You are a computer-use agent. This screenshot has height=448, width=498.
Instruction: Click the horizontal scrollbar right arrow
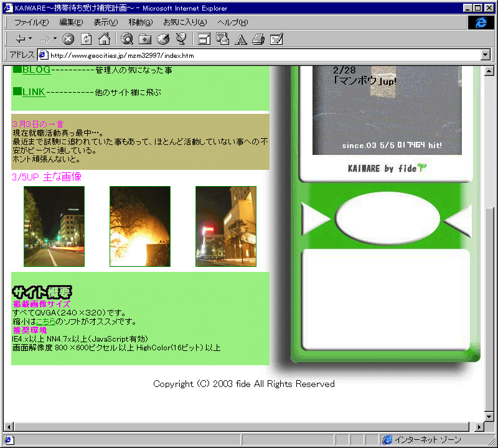[x=479, y=427]
